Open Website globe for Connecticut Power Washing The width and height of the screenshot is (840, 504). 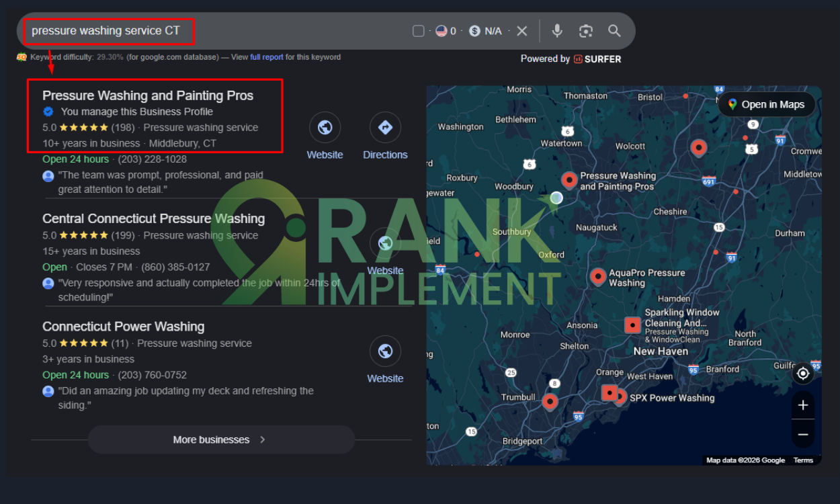tap(385, 351)
